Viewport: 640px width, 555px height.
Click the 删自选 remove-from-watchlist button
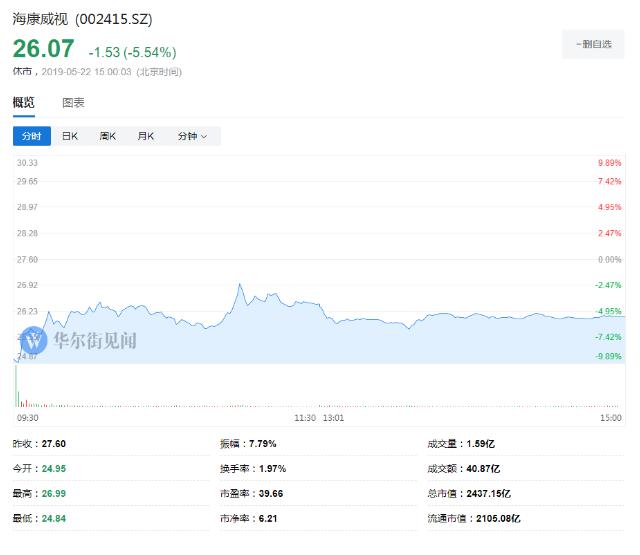click(x=593, y=44)
